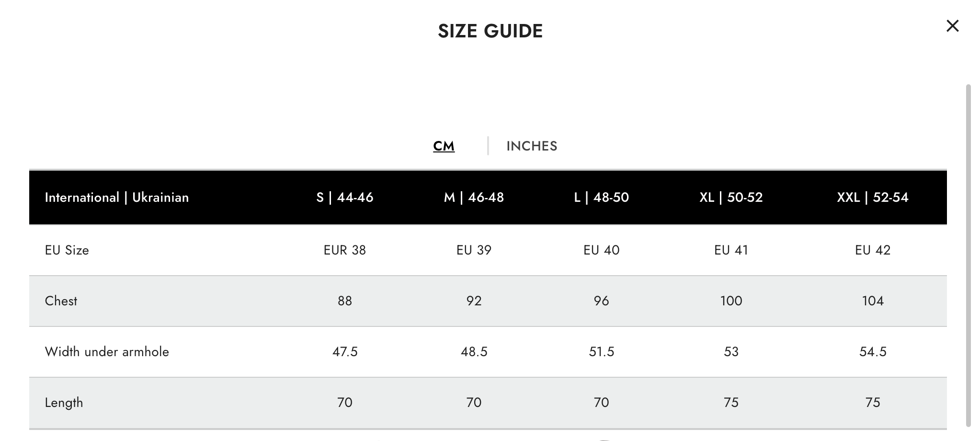Click the Chest row label
This screenshot has height=441, width=980.
(61, 301)
